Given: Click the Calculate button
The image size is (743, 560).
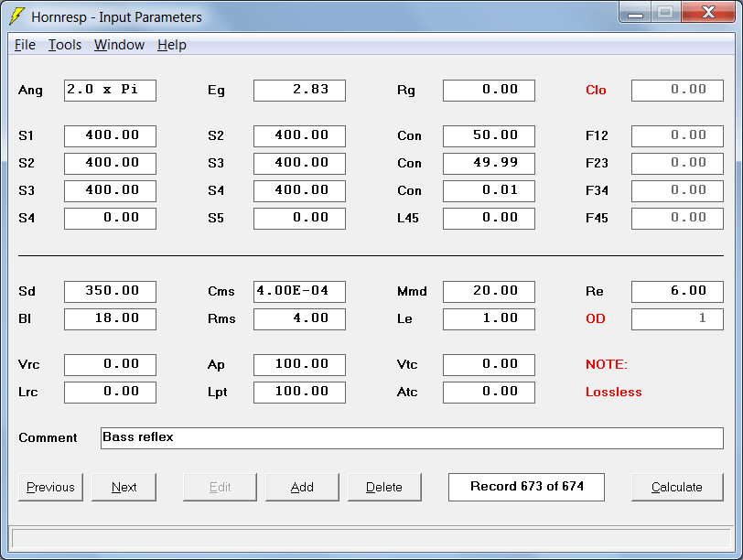Looking at the screenshot, I should pos(677,487).
